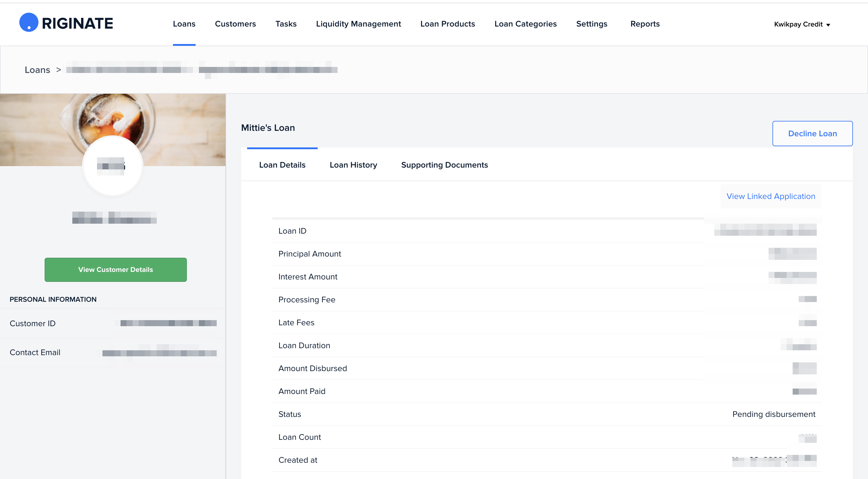Open the Reports section

point(645,24)
